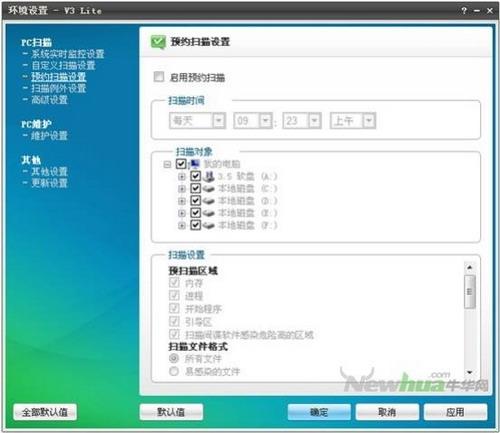Click the 本地磁盘 (C:) tree label
Screen dimensions: 500x433
point(248,189)
